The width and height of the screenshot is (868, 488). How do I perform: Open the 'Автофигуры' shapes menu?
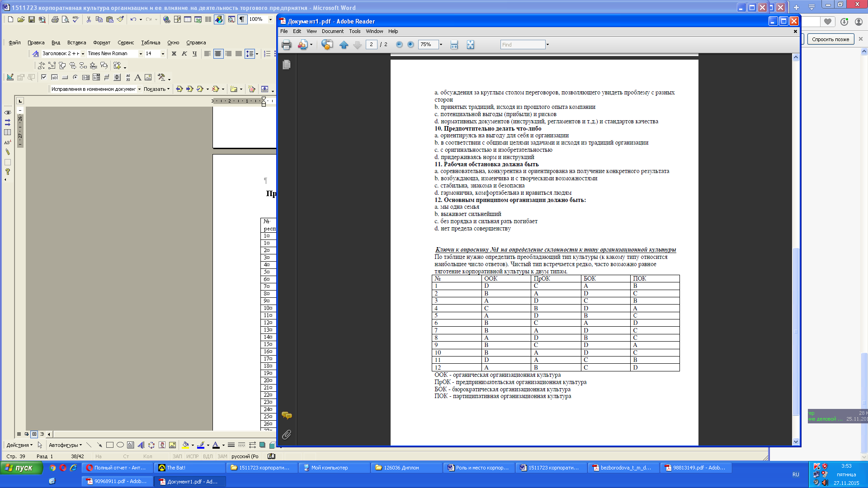pos(66,445)
